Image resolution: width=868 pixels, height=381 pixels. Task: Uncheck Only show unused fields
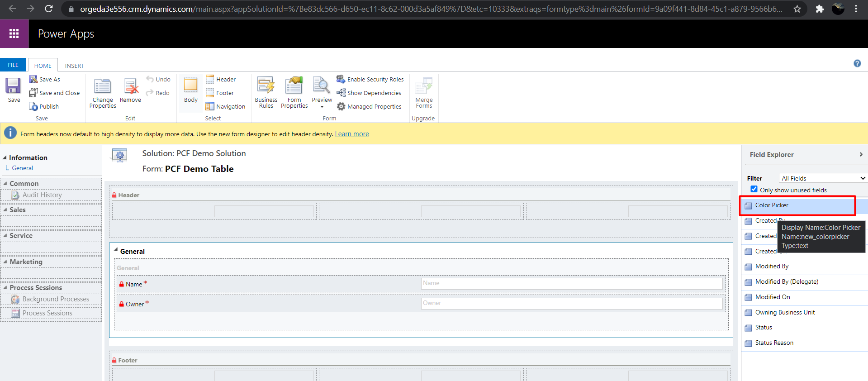pos(754,189)
